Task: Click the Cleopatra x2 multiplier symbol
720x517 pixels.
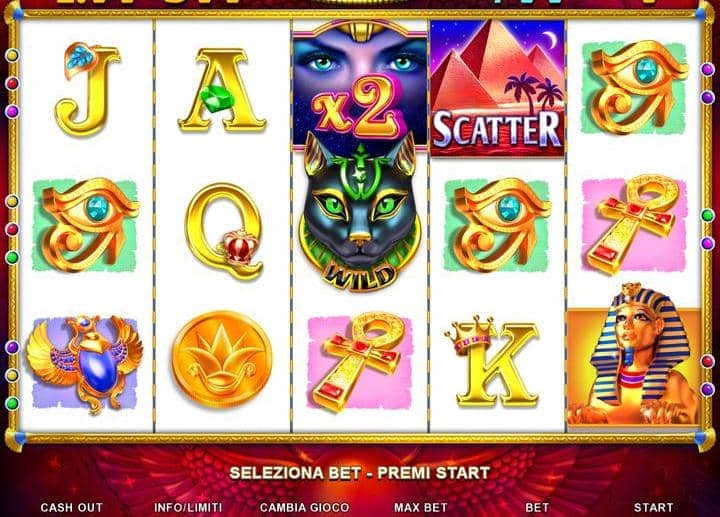Action: tap(360, 85)
